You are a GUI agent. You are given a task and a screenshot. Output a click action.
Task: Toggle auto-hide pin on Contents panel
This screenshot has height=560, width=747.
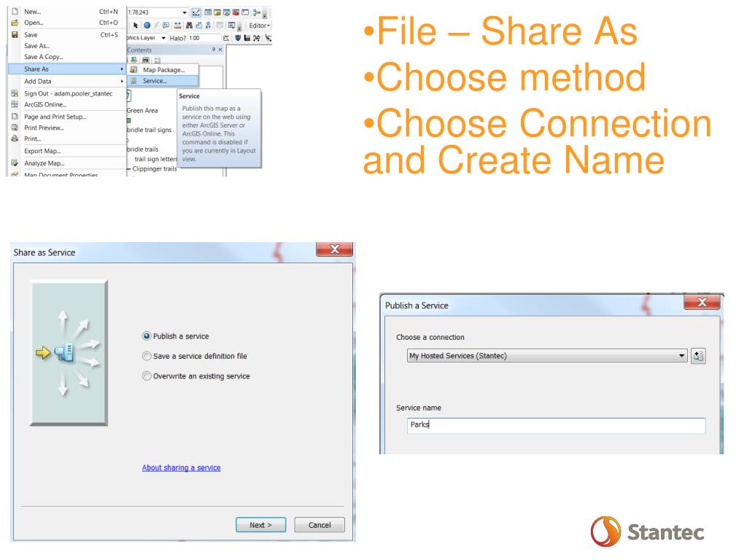pyautogui.click(x=214, y=50)
